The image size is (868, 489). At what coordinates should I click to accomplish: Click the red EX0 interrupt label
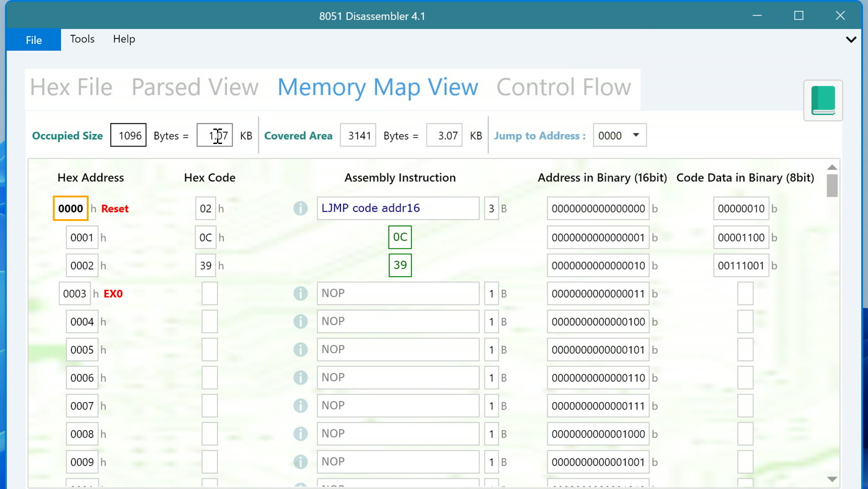(x=113, y=294)
